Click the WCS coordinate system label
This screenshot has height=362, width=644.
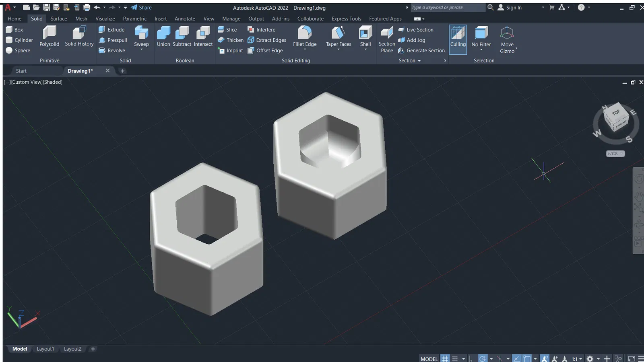pyautogui.click(x=615, y=154)
